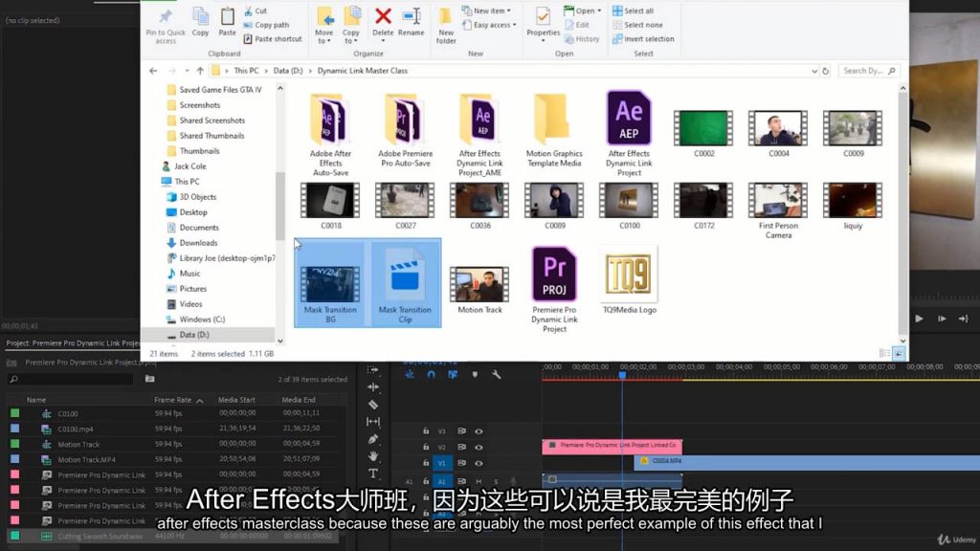Hide track V3 using its eye icon
The width and height of the screenshot is (980, 551).
coord(479,431)
